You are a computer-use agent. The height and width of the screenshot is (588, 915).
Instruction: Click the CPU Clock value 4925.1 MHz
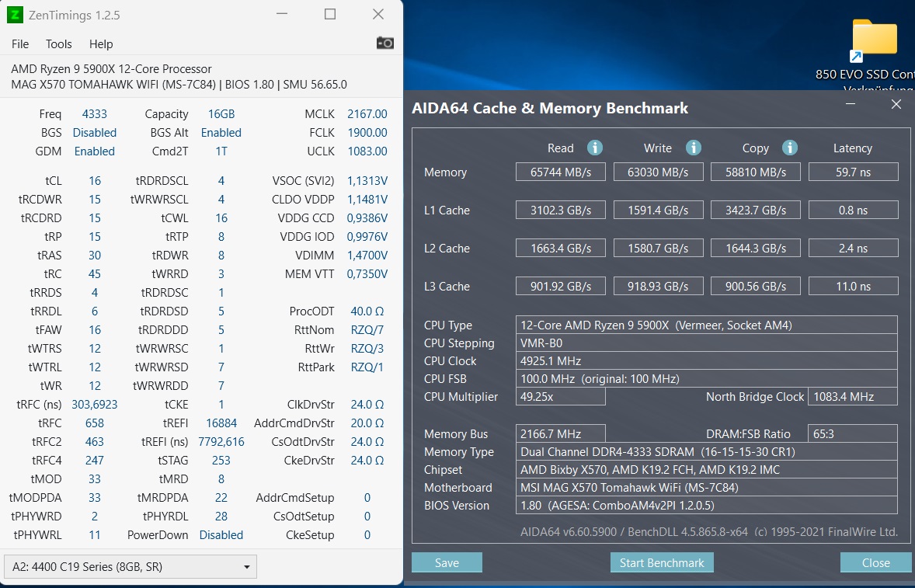(707, 361)
